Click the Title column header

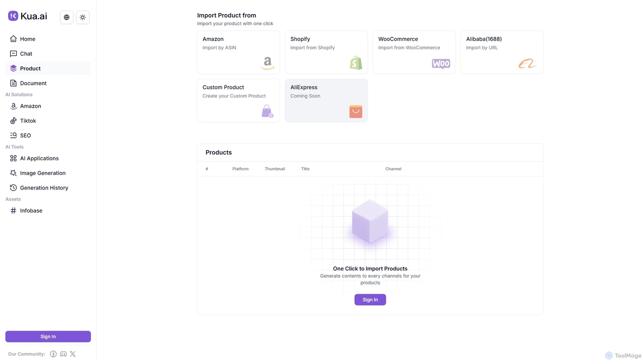[x=305, y=169]
